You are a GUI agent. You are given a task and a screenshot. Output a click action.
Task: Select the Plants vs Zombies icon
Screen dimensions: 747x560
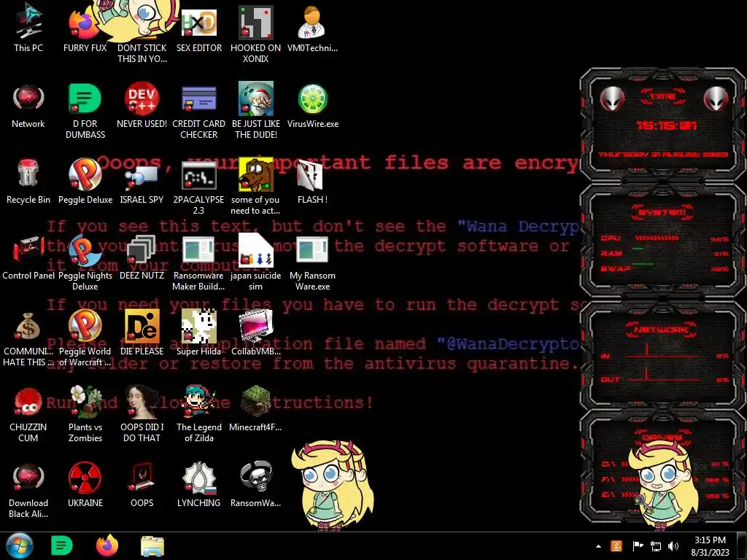pos(85,414)
